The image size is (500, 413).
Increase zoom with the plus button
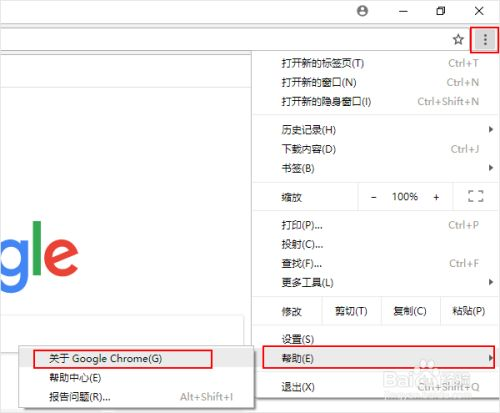(x=436, y=197)
